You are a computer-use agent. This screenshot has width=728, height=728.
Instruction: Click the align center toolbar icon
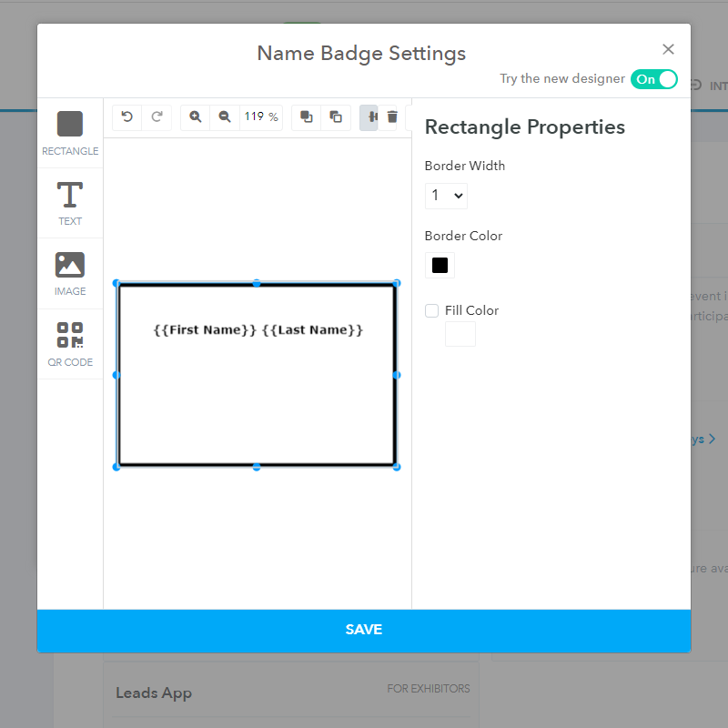point(369,116)
